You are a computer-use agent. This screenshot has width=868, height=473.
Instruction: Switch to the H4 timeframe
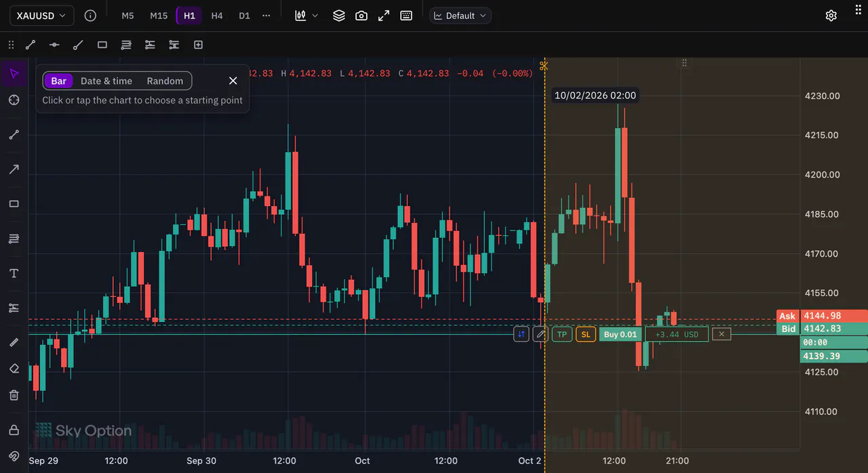[217, 16]
